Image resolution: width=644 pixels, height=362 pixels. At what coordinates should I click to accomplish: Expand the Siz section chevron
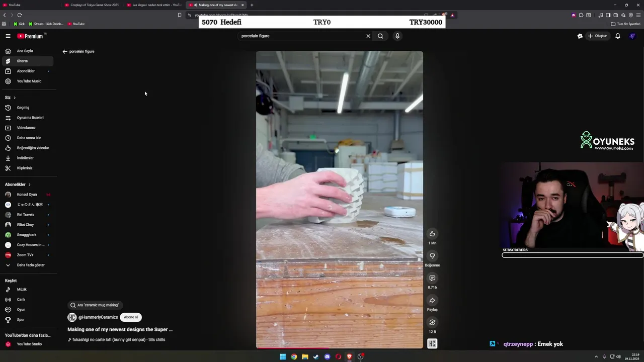(x=15, y=98)
